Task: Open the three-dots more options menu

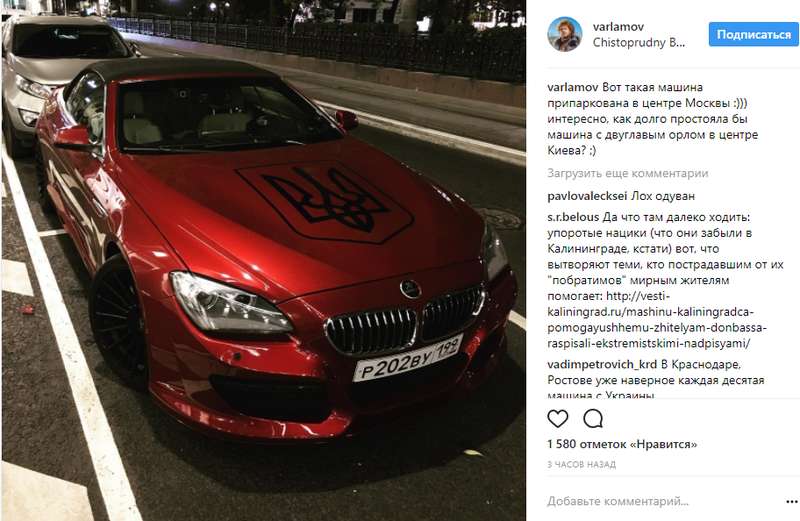Action: (x=791, y=502)
